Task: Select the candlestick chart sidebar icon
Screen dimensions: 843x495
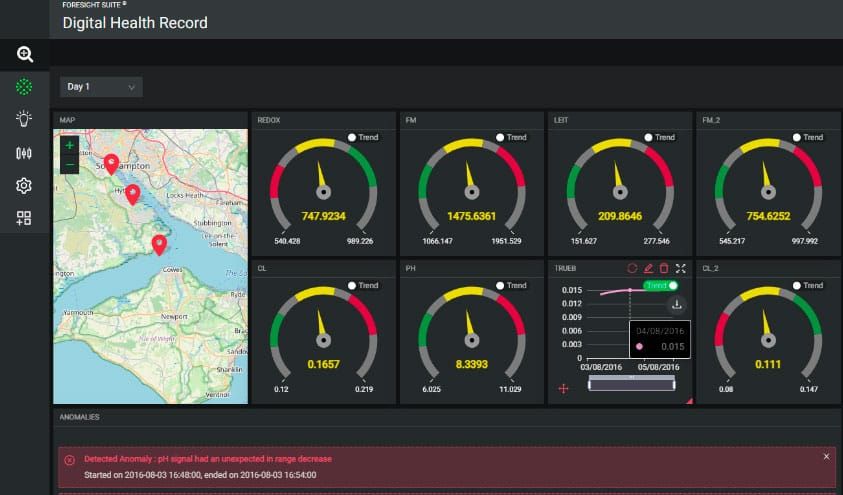Action: click(25, 153)
